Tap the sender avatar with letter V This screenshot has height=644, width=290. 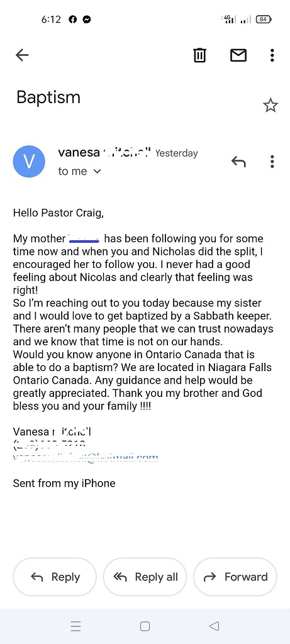[x=29, y=162]
